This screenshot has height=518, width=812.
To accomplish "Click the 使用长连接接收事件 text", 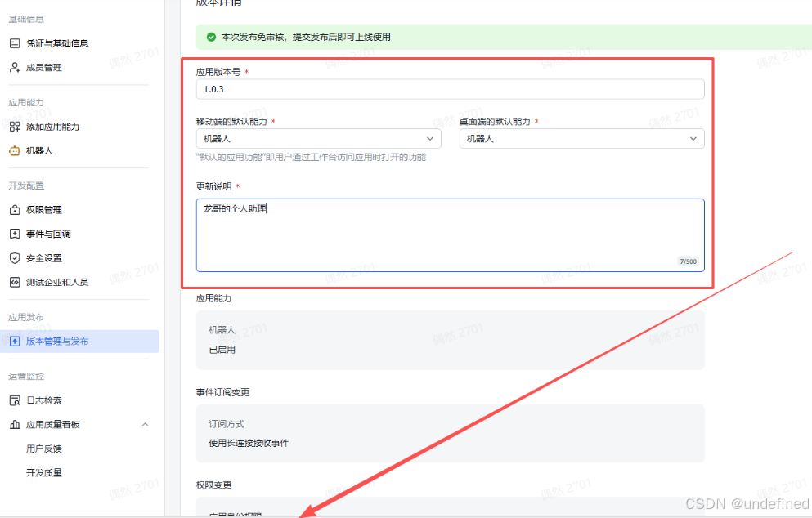I will coord(249,444).
